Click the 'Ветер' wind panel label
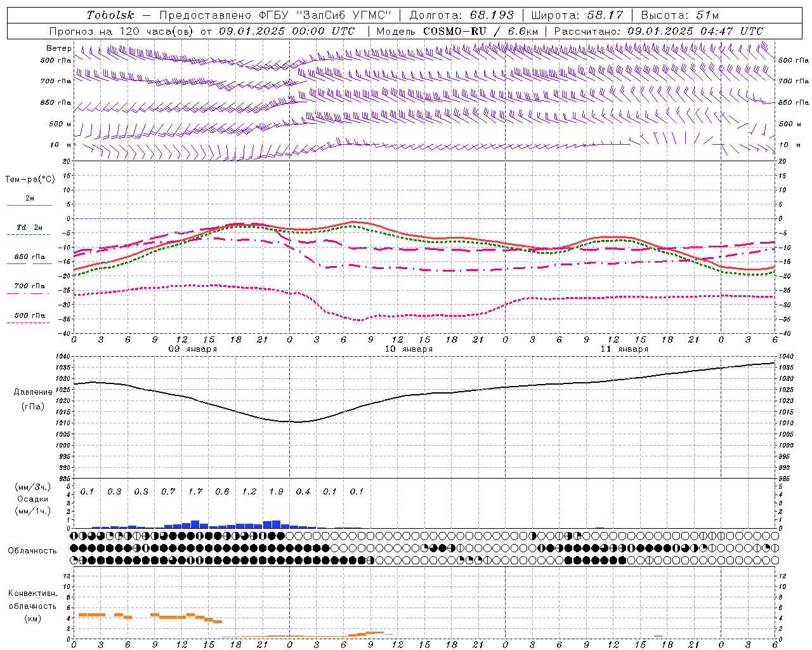 59,48
